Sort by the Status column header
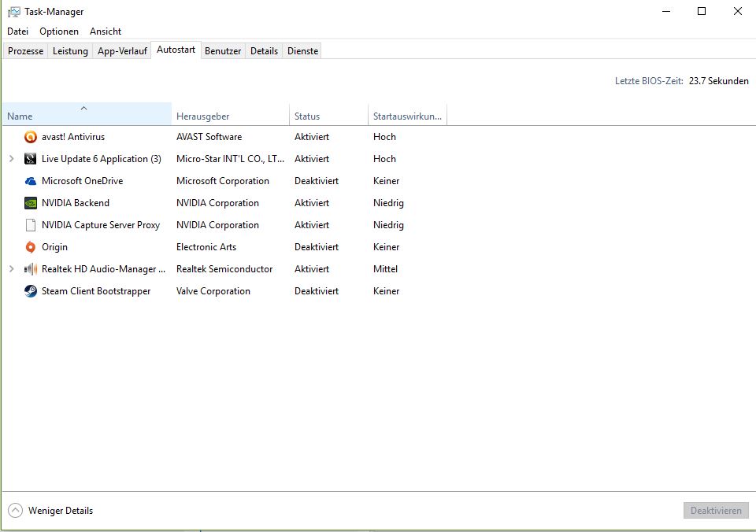 pyautogui.click(x=329, y=114)
